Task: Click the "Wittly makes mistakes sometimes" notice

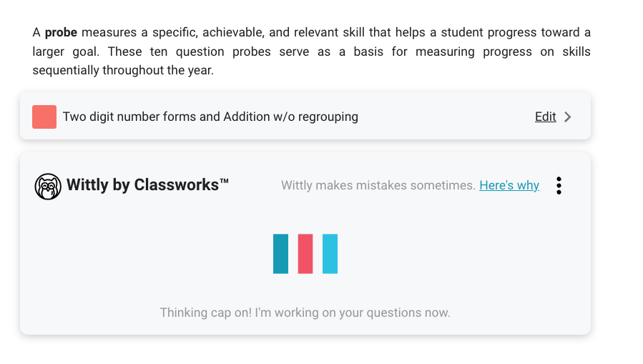Action: (378, 185)
